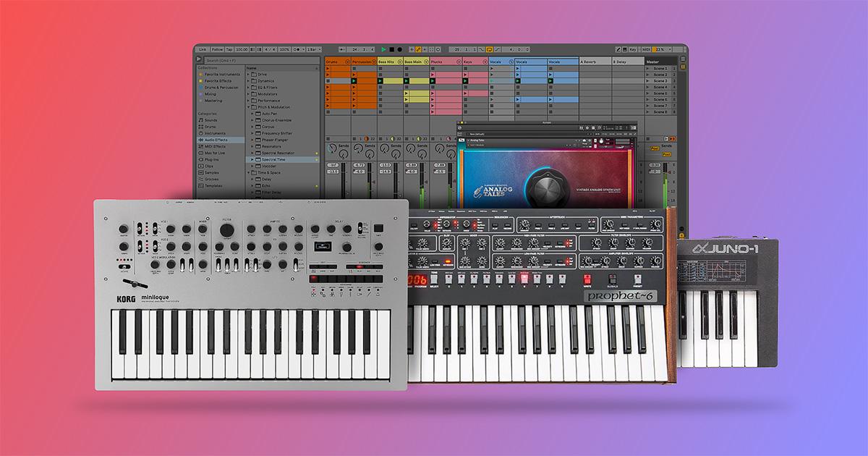
Task: Select the Bass Hits track header
Action: coord(390,62)
